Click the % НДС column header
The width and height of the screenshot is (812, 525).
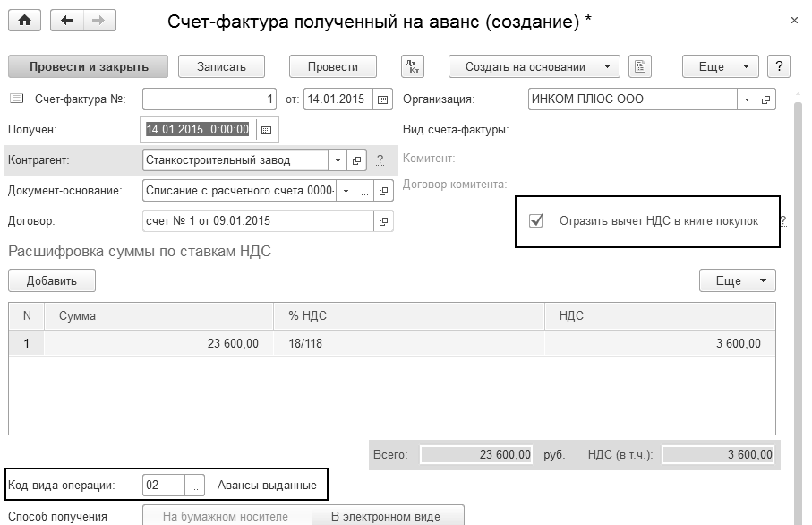tap(409, 316)
